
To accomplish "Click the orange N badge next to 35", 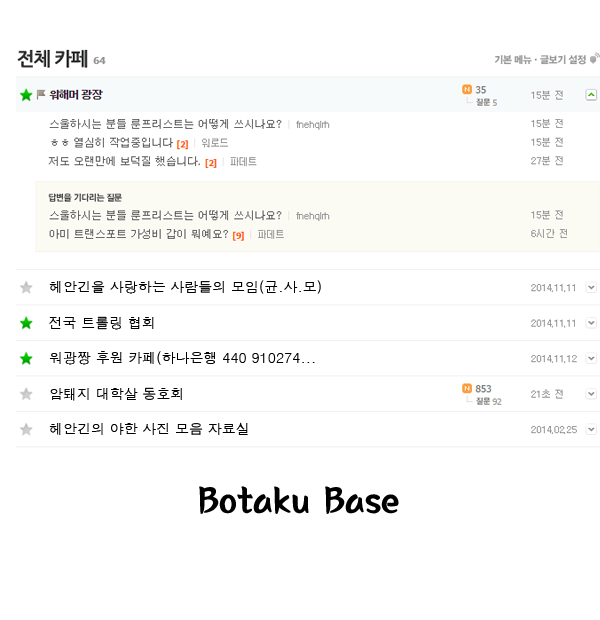I will click(x=467, y=89).
